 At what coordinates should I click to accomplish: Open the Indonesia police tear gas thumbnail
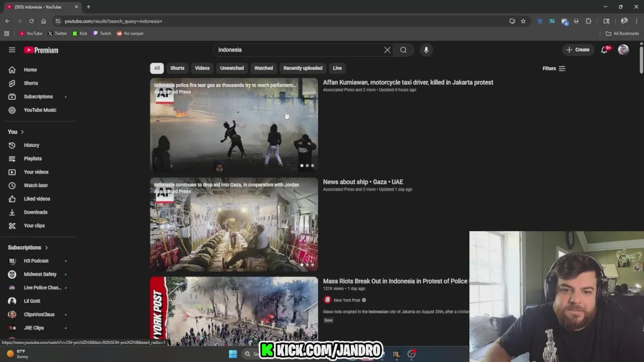pyautogui.click(x=234, y=125)
